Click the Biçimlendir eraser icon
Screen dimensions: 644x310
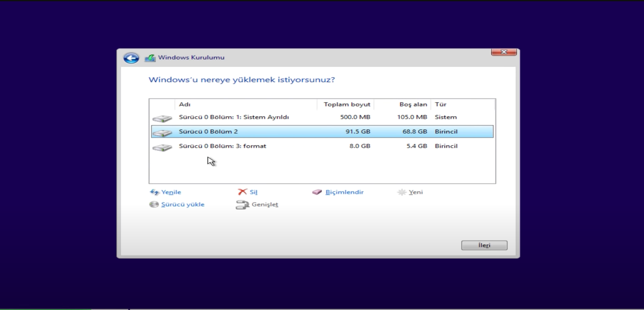pos(317,192)
